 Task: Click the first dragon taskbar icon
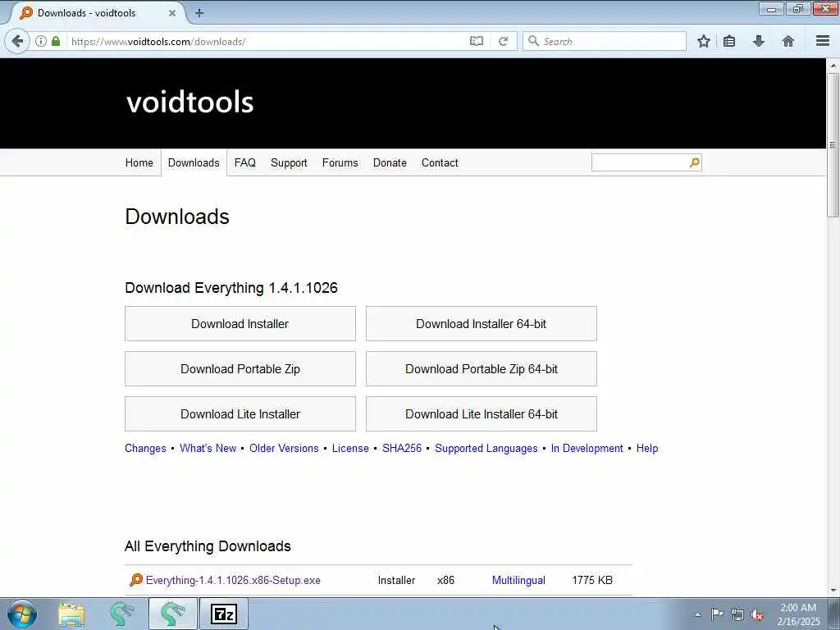(x=121, y=614)
